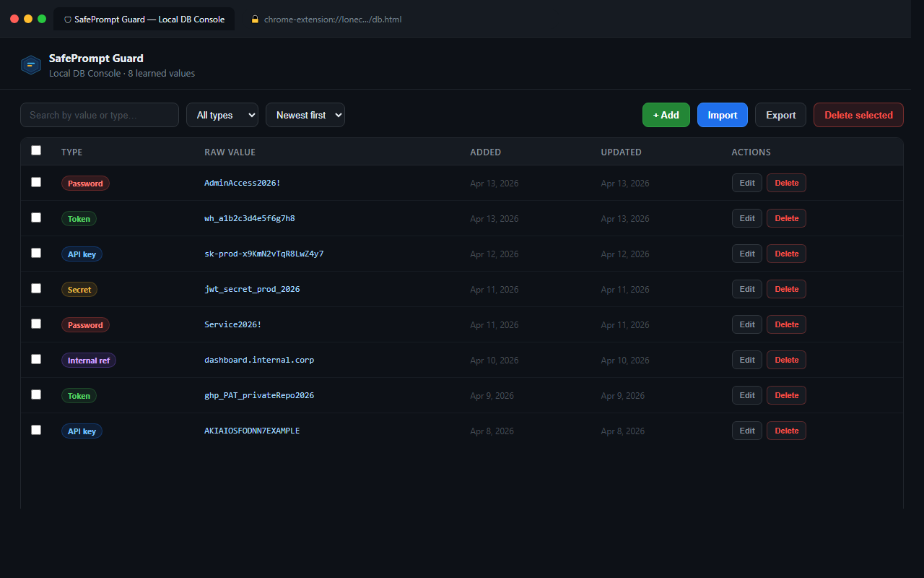
Task: Open the All types filter dropdown
Action: pyautogui.click(x=222, y=115)
